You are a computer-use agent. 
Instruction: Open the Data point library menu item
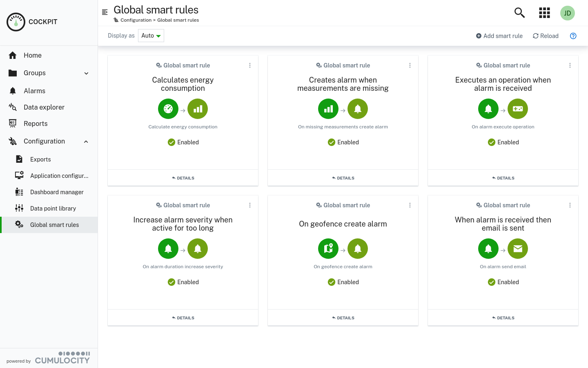click(53, 208)
